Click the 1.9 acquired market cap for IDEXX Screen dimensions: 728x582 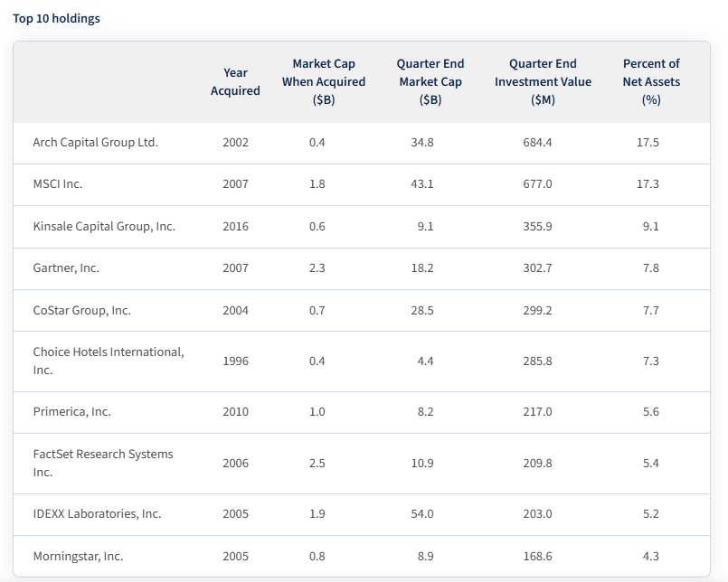[317, 514]
